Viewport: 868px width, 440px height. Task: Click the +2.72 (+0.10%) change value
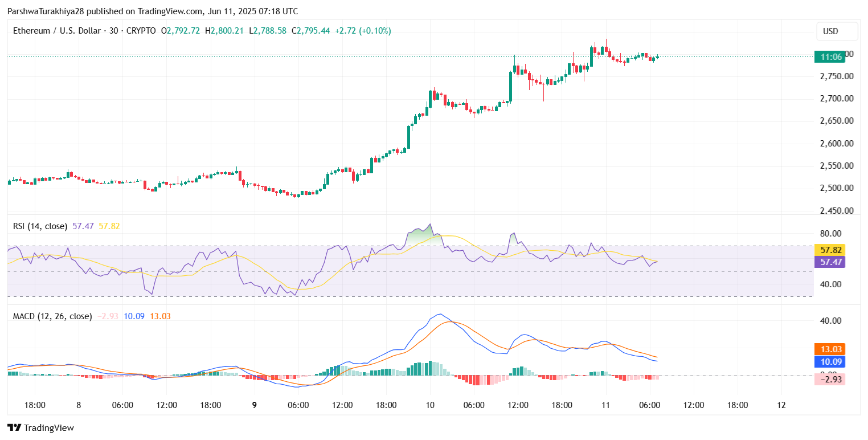(x=364, y=31)
